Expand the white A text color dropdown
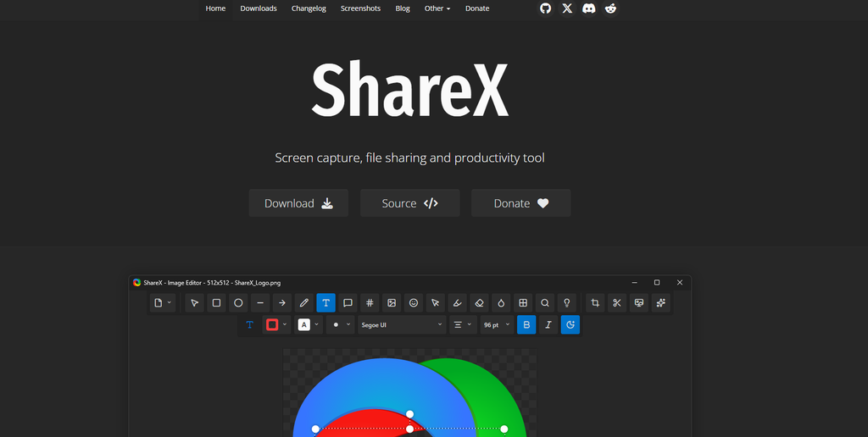Image resolution: width=868 pixels, height=437 pixels. click(x=317, y=324)
